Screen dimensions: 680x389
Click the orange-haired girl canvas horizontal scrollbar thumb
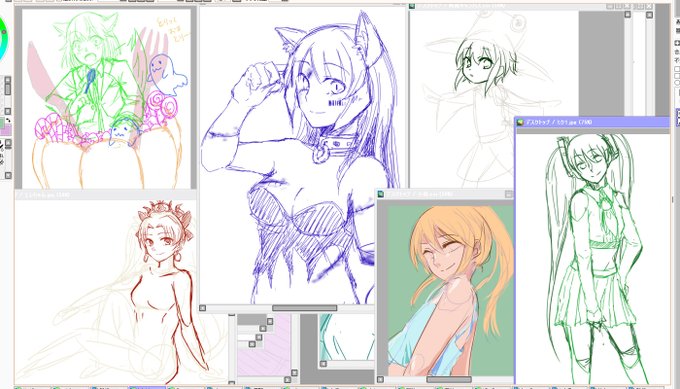coord(449,379)
